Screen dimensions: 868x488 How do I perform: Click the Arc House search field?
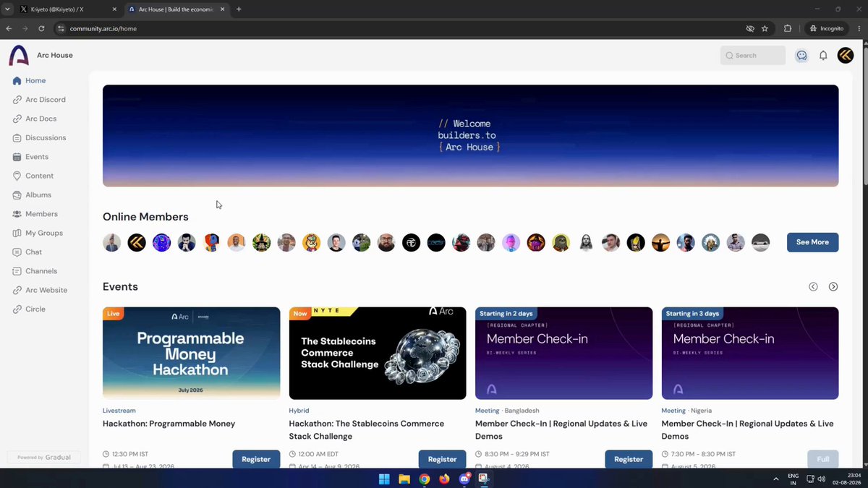click(753, 56)
